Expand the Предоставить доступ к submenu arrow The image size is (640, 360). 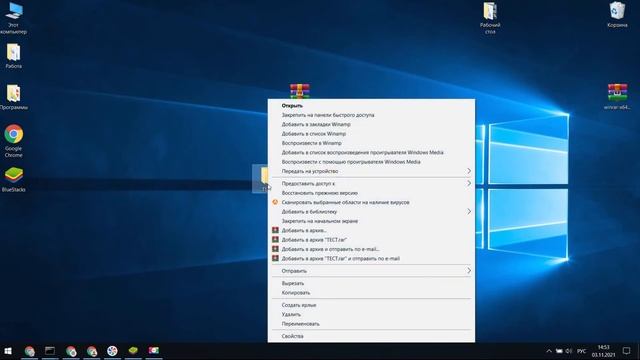469,183
